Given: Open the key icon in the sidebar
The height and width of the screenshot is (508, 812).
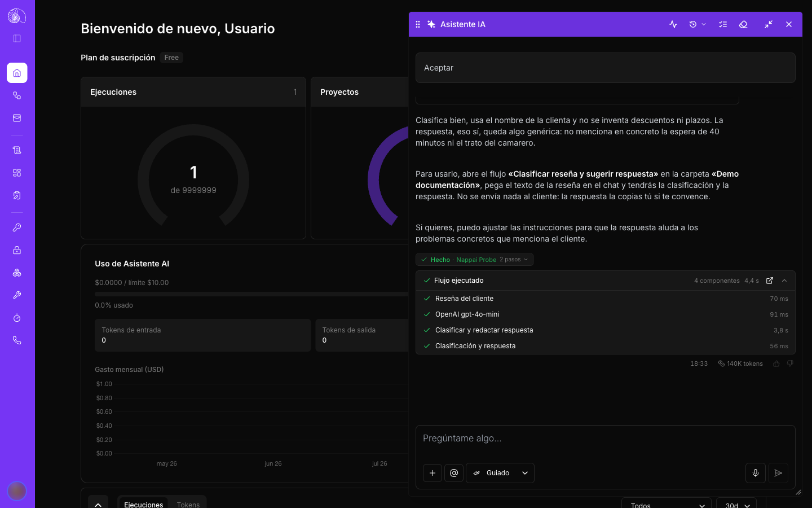Looking at the screenshot, I should tap(17, 227).
